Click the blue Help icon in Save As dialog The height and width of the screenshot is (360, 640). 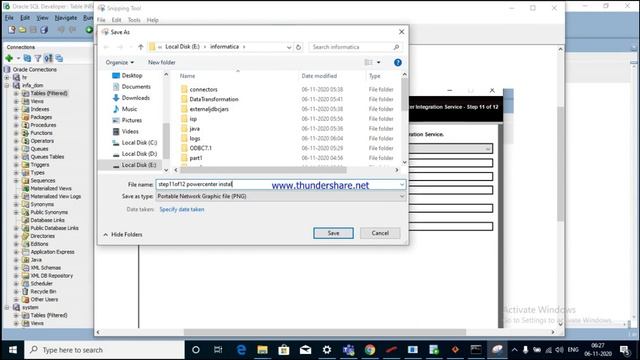(x=398, y=62)
